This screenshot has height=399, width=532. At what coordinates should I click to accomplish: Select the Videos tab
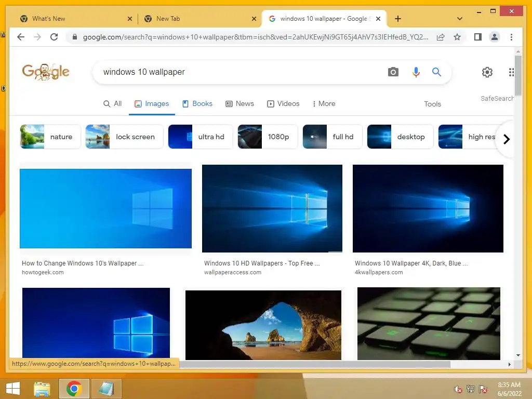(283, 103)
